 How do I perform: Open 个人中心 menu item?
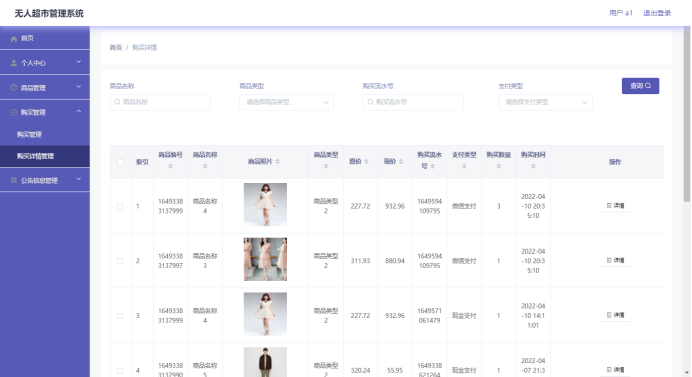tap(45, 63)
